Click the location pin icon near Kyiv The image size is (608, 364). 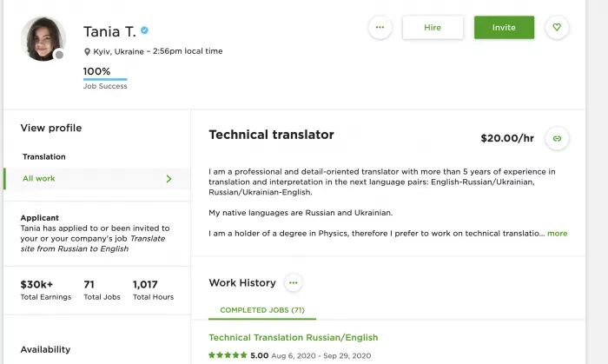coord(87,51)
